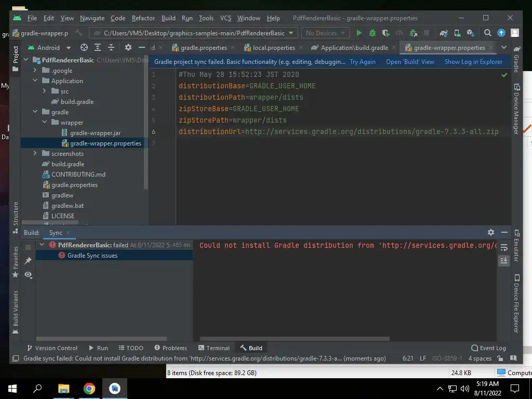Viewport: 532px width, 399px height.
Task: Minimize the Build tool window
Action: (504, 232)
